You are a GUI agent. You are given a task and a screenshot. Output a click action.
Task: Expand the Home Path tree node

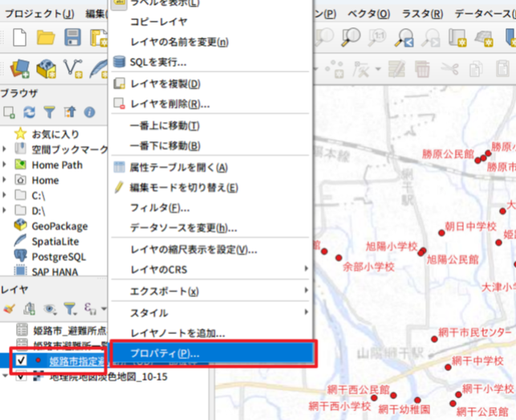(5, 165)
